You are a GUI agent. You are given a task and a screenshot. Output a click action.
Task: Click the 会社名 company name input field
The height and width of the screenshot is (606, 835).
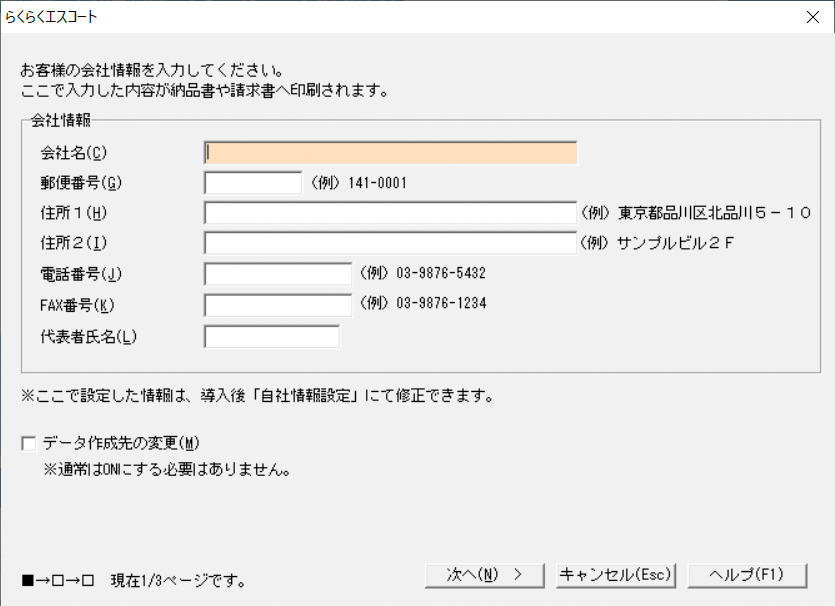click(390, 153)
